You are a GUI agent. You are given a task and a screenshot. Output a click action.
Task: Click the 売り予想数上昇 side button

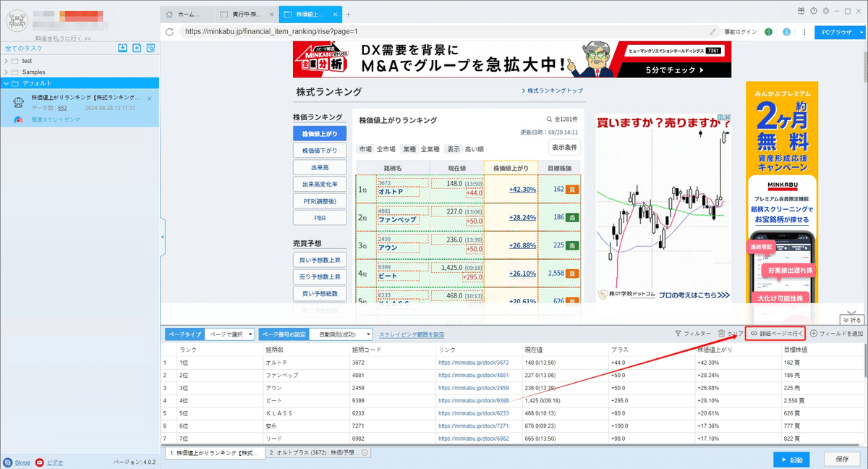pyautogui.click(x=320, y=276)
